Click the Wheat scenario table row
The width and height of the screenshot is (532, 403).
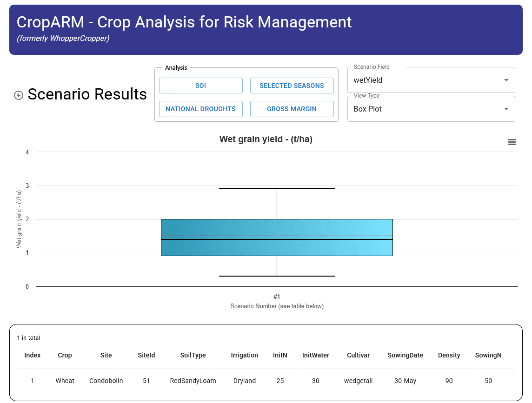click(266, 381)
